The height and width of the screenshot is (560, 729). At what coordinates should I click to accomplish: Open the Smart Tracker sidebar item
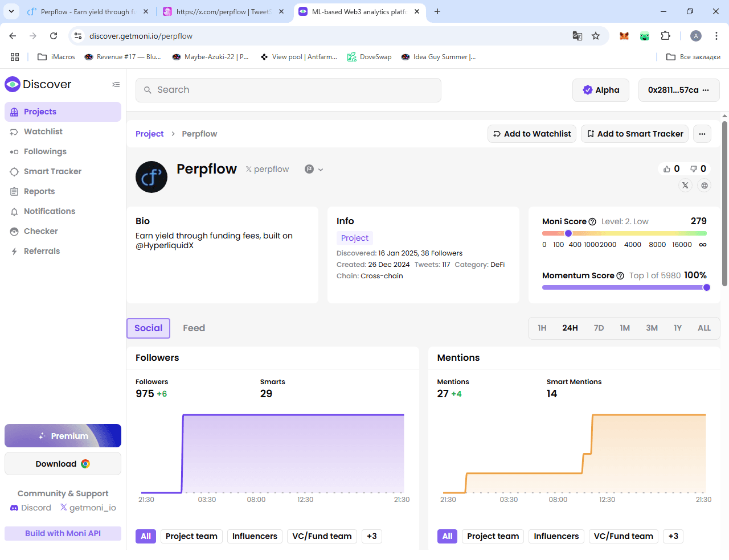(63, 171)
